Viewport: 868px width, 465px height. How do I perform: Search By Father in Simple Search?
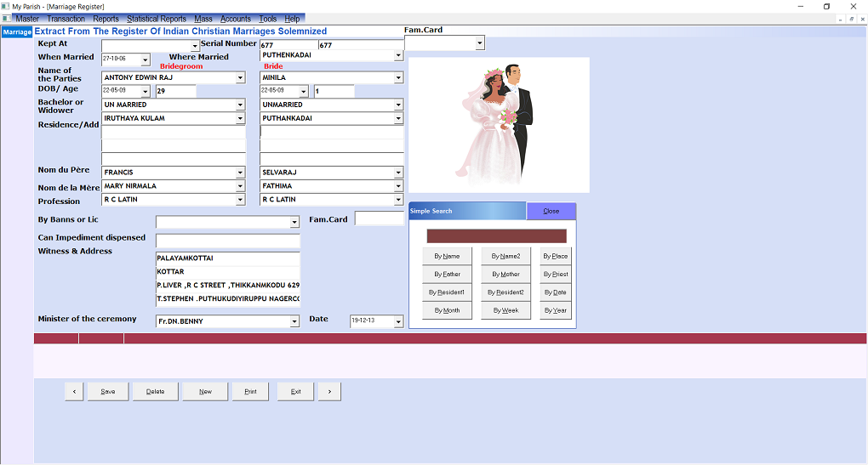tap(447, 275)
